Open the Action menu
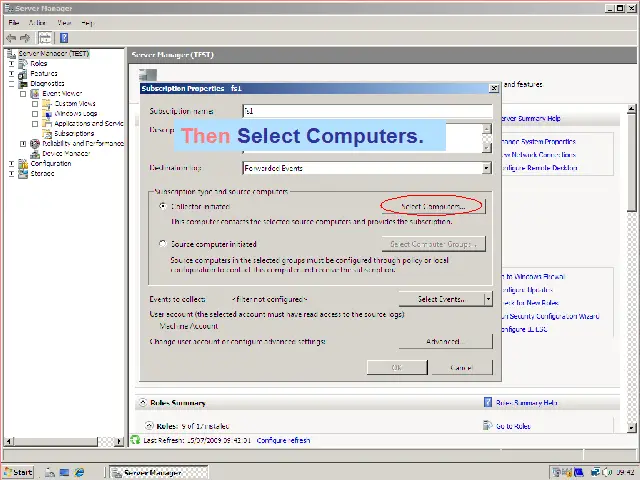The image size is (640, 480). pyautogui.click(x=37, y=23)
